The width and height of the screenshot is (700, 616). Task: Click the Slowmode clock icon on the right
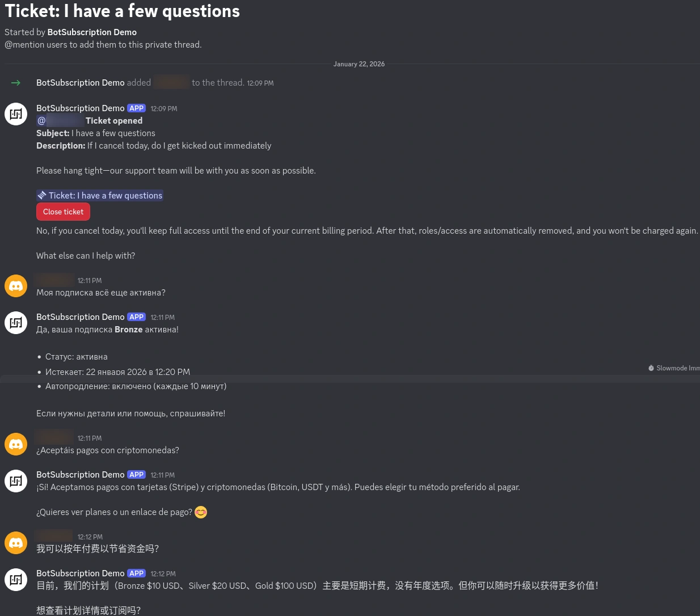pyautogui.click(x=651, y=368)
